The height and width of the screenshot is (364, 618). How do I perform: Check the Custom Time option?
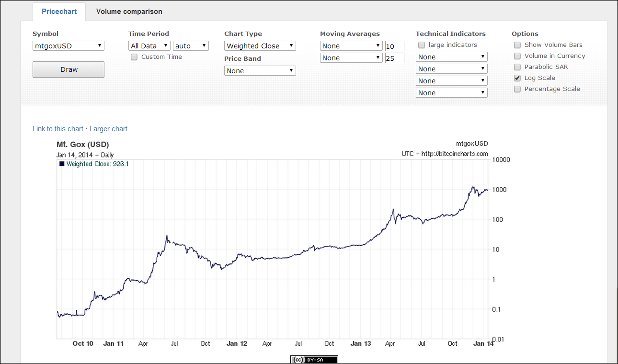pyautogui.click(x=134, y=57)
